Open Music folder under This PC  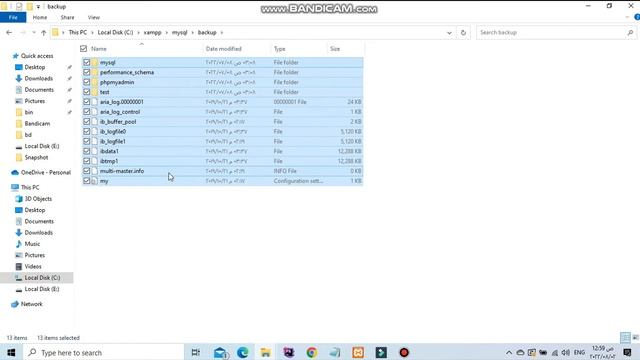coord(32,244)
